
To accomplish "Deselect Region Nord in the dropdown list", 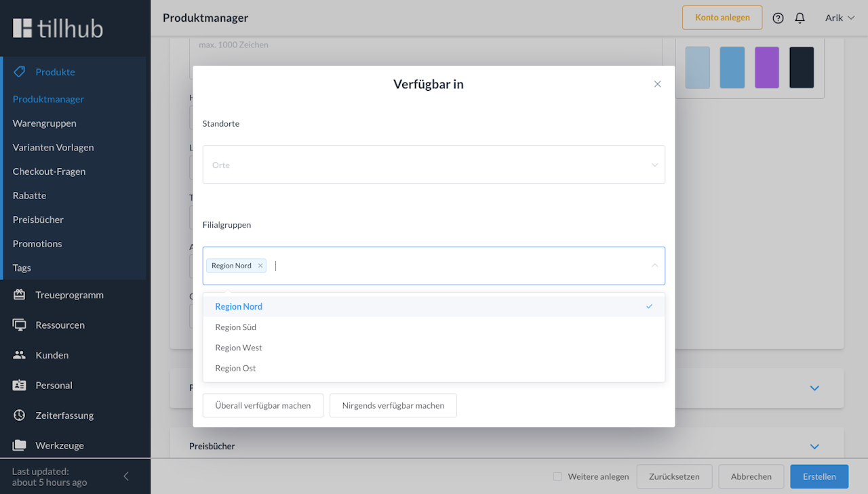I will 433,306.
